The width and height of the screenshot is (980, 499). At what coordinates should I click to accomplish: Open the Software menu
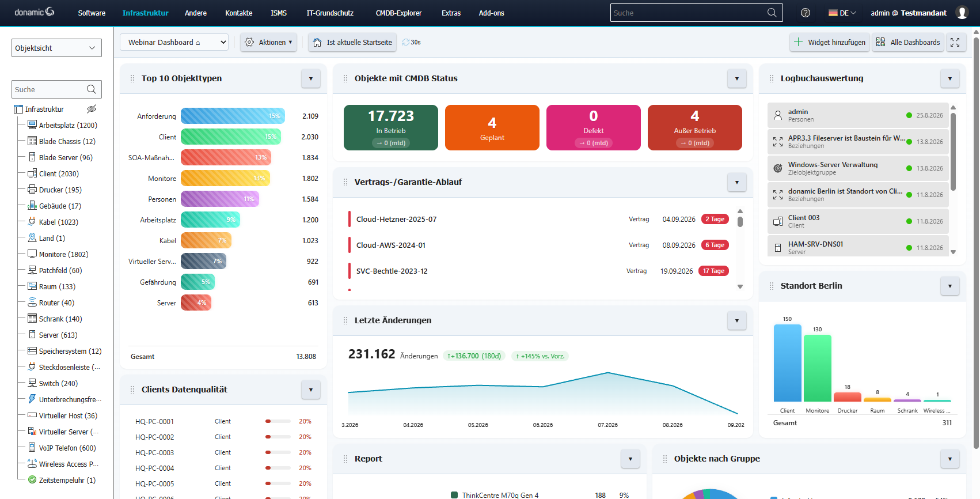(x=92, y=13)
